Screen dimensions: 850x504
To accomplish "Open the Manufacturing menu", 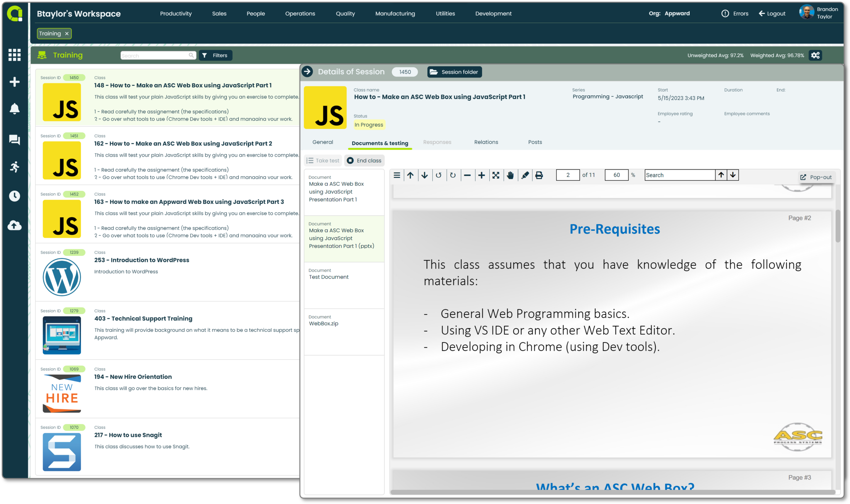I will (x=395, y=14).
